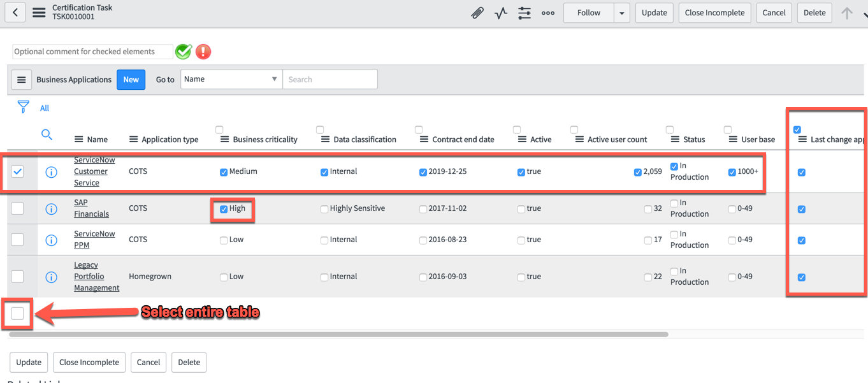The height and width of the screenshot is (383, 868).
Task: Open the attachments paperclip icon
Action: coord(477,13)
